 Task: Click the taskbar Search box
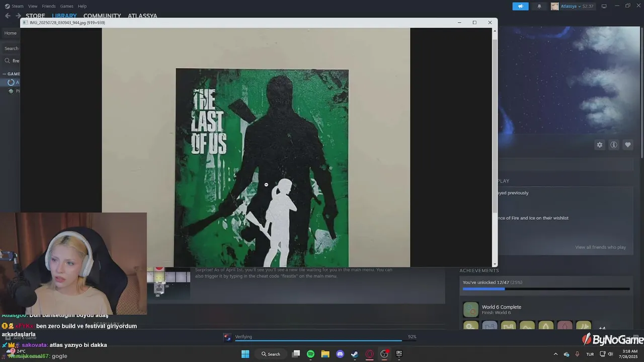[271, 354]
